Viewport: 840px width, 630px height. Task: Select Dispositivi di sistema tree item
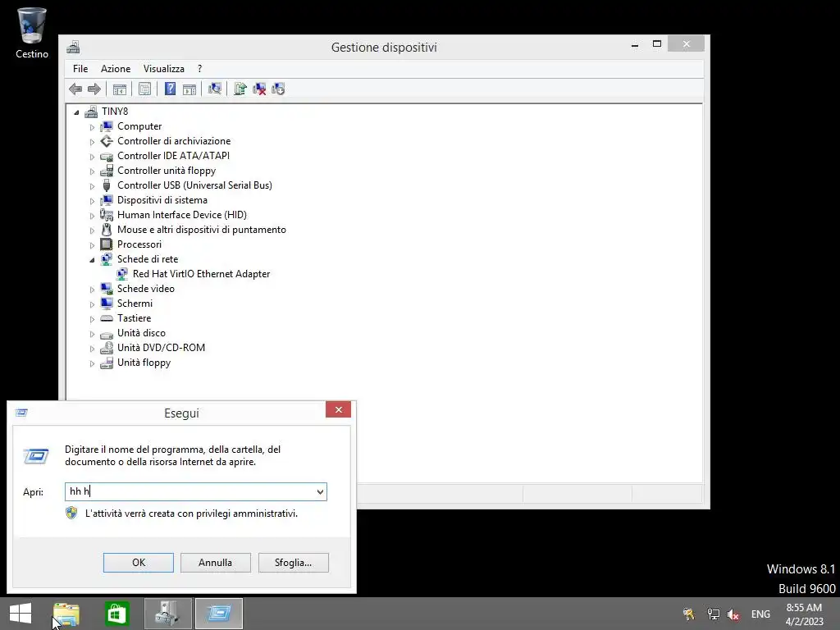pos(162,200)
